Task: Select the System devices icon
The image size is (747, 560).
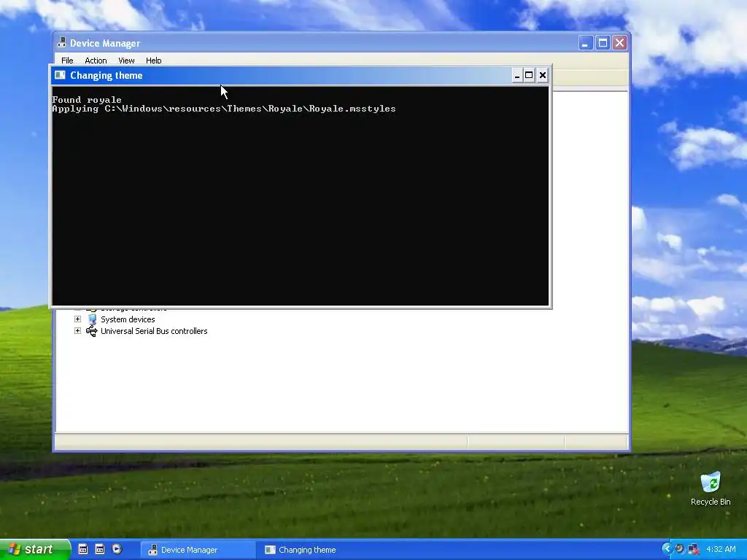Action: pyautogui.click(x=92, y=319)
